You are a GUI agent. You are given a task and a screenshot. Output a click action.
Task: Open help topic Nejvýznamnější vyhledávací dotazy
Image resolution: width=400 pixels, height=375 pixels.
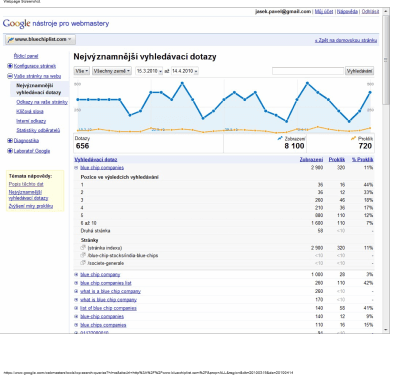click(x=28, y=195)
